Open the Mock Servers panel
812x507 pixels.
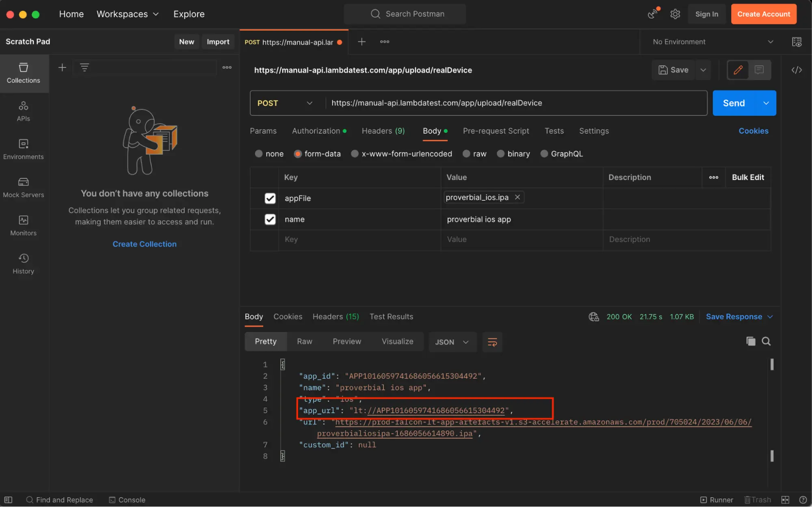[x=23, y=187]
